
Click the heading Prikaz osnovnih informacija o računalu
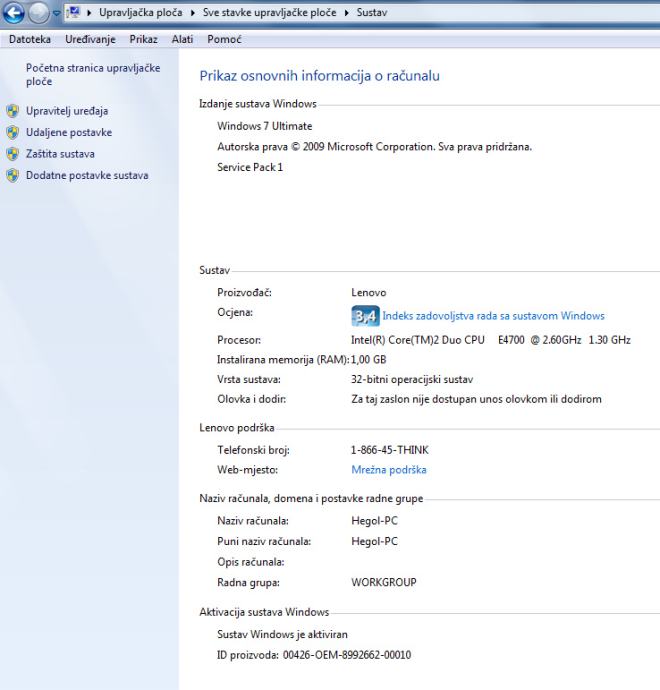pyautogui.click(x=319, y=76)
